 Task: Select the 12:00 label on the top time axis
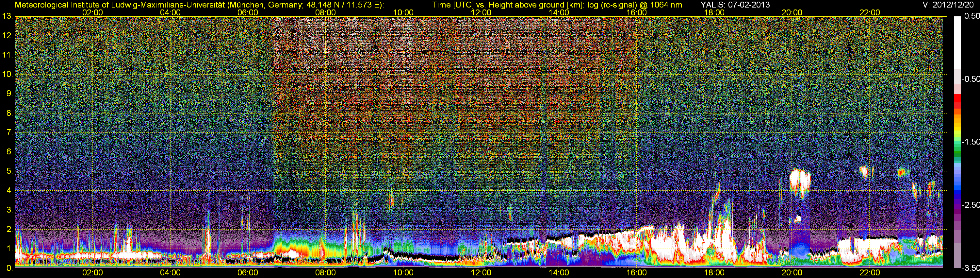pos(481,12)
